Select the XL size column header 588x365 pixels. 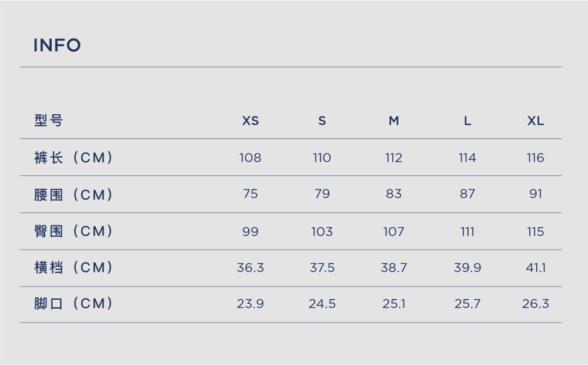pos(536,121)
